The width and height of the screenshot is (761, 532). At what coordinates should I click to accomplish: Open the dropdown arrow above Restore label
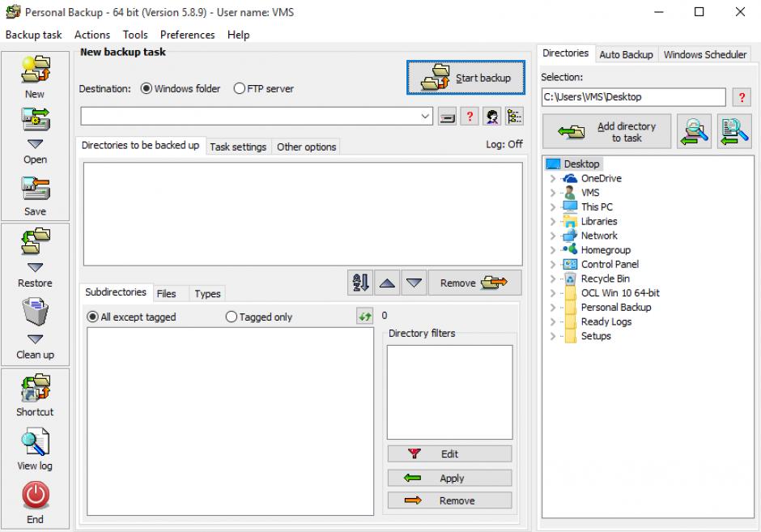click(x=36, y=267)
